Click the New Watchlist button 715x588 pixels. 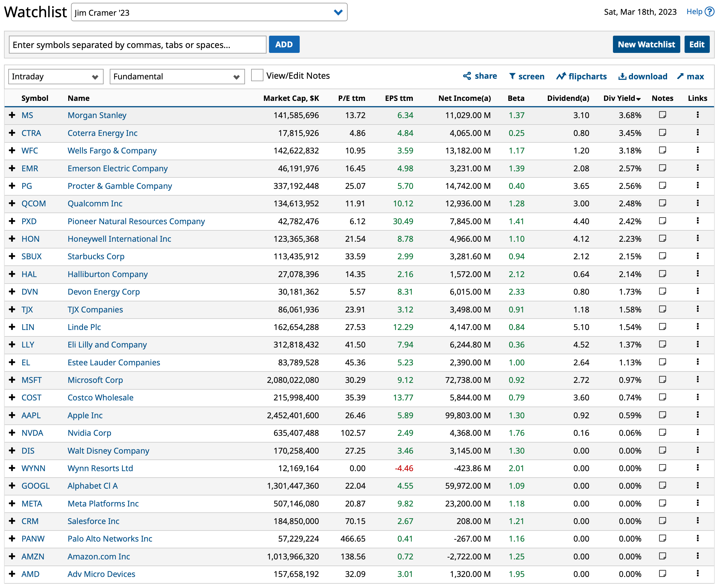point(646,44)
